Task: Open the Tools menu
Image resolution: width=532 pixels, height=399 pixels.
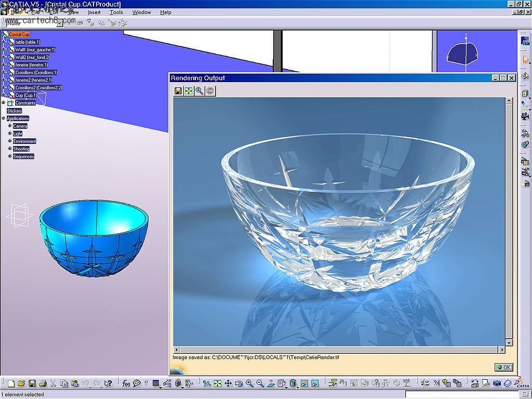Action: tap(116, 12)
